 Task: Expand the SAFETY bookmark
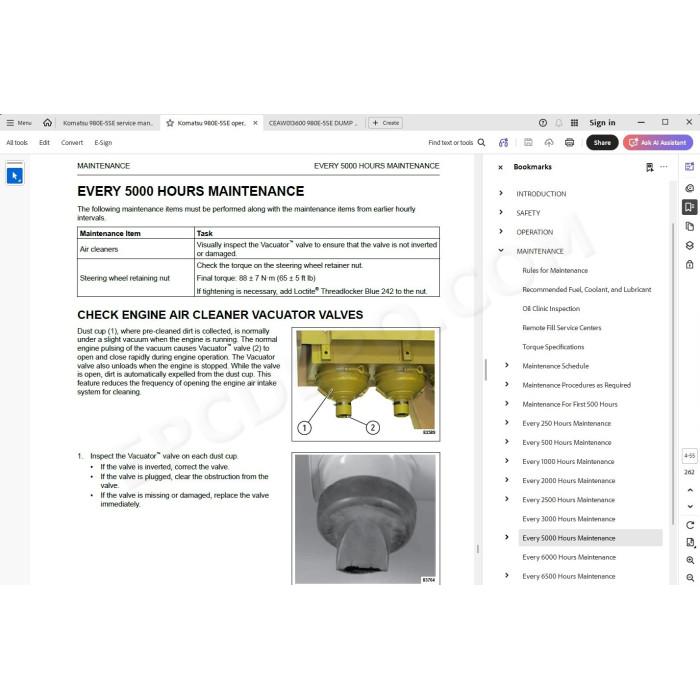501,212
